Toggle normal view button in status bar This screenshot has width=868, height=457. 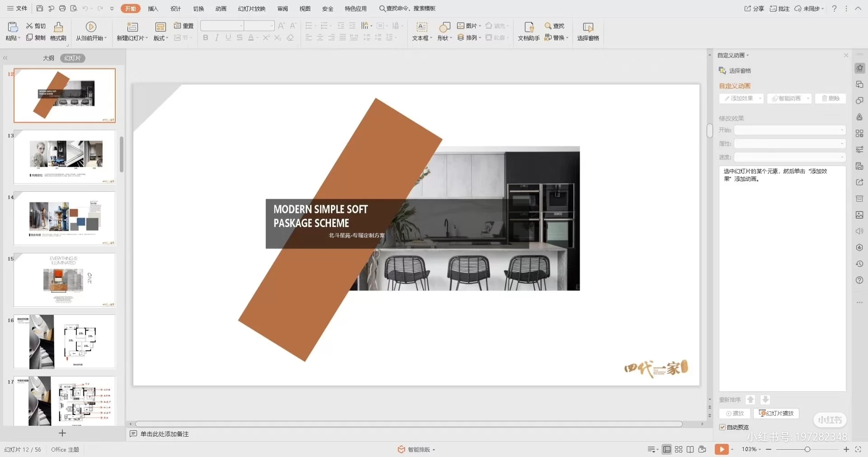coord(667,449)
